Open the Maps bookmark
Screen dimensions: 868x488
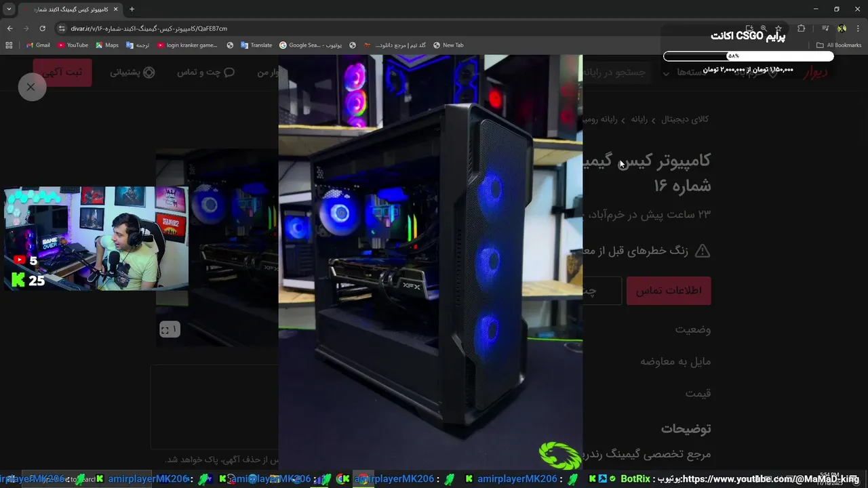107,45
